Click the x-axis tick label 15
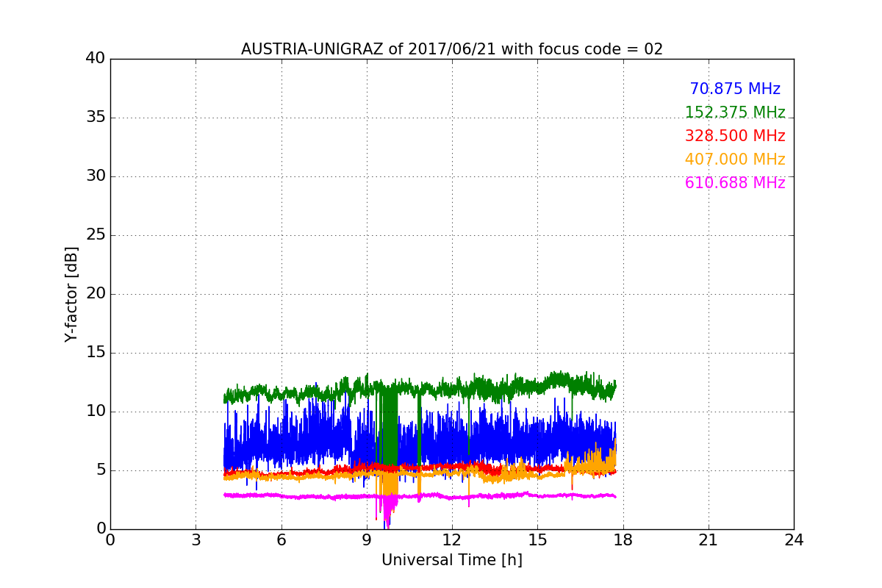882x588 pixels. pos(537,540)
